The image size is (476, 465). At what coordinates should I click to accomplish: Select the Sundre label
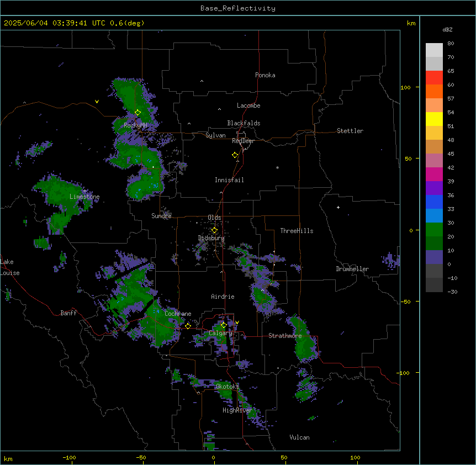(x=161, y=216)
